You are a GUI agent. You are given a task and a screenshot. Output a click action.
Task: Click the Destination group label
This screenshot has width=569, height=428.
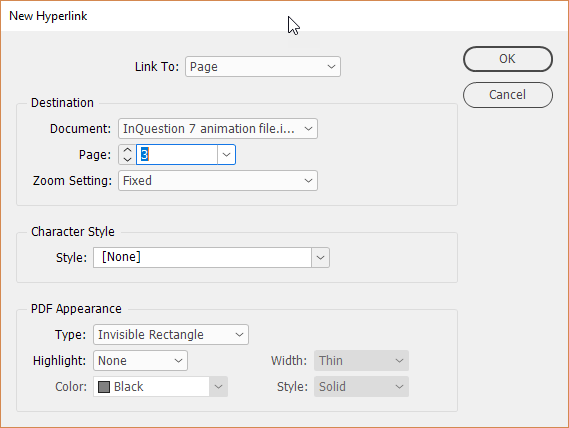tap(62, 103)
